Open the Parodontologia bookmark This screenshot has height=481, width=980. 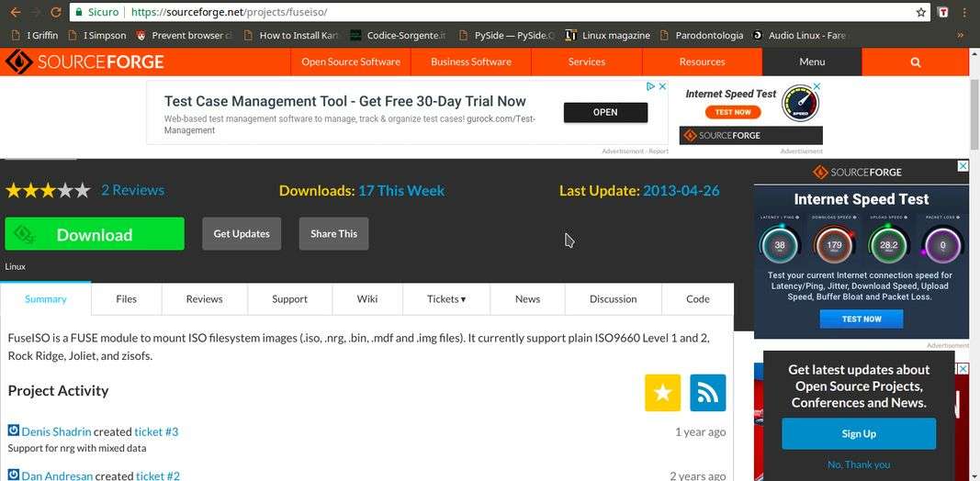click(x=702, y=36)
